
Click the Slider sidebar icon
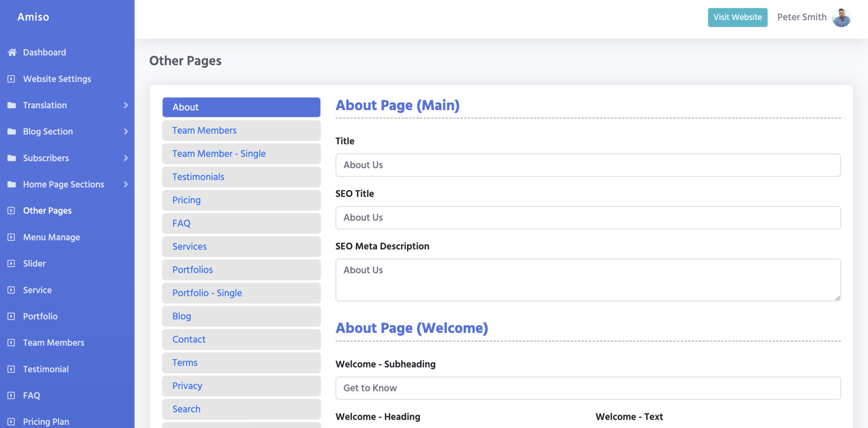[x=11, y=264]
